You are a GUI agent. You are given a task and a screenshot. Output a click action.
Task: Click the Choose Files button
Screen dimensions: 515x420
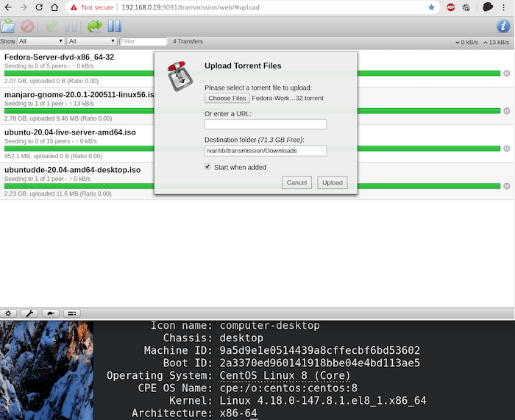tap(227, 98)
